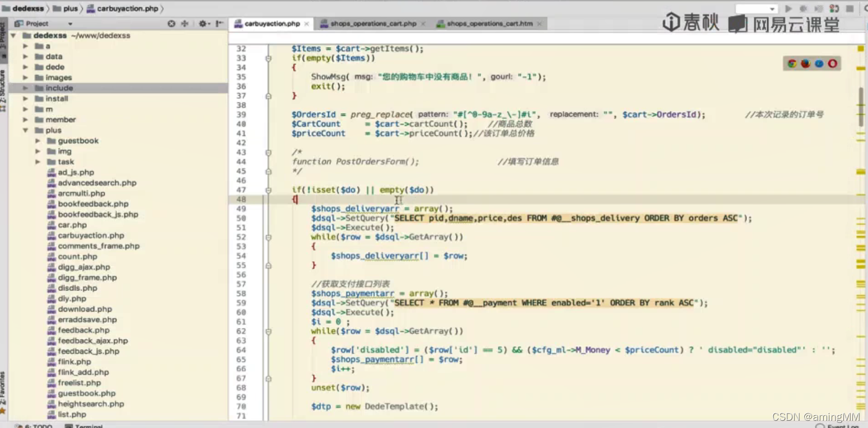Select list.php file
Image resolution: width=868 pixels, height=428 pixels.
click(72, 415)
